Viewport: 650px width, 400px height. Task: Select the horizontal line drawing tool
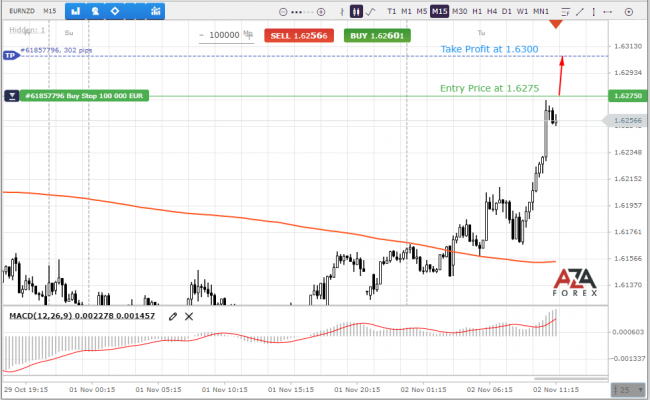click(608, 12)
